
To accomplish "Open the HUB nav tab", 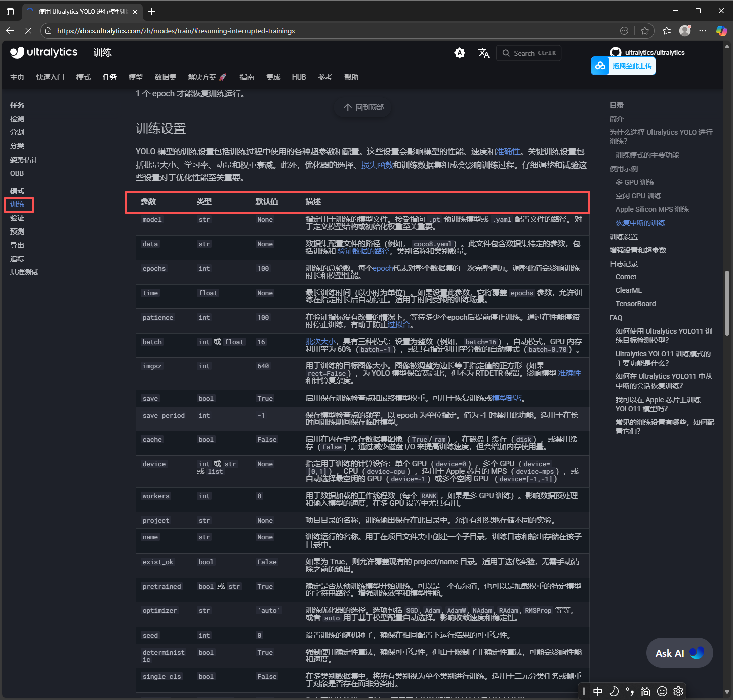I will [x=299, y=77].
